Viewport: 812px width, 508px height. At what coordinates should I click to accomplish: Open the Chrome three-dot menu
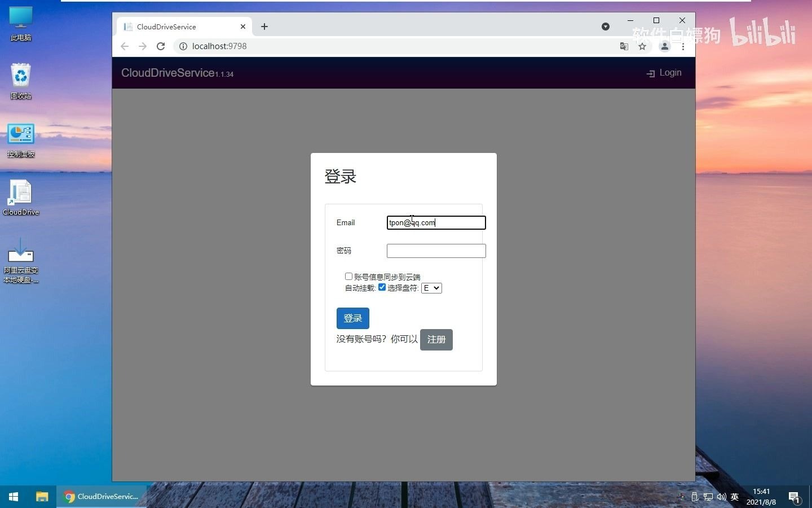coord(683,46)
